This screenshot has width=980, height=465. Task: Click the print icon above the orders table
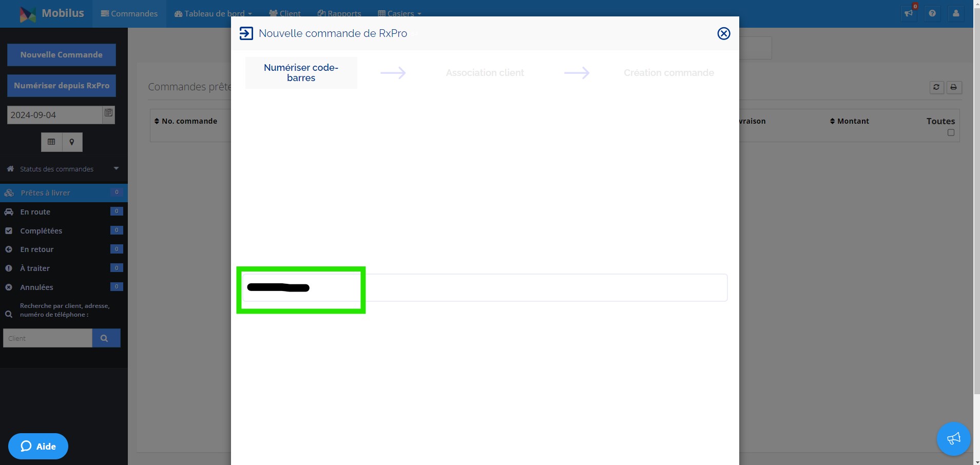coord(954,87)
